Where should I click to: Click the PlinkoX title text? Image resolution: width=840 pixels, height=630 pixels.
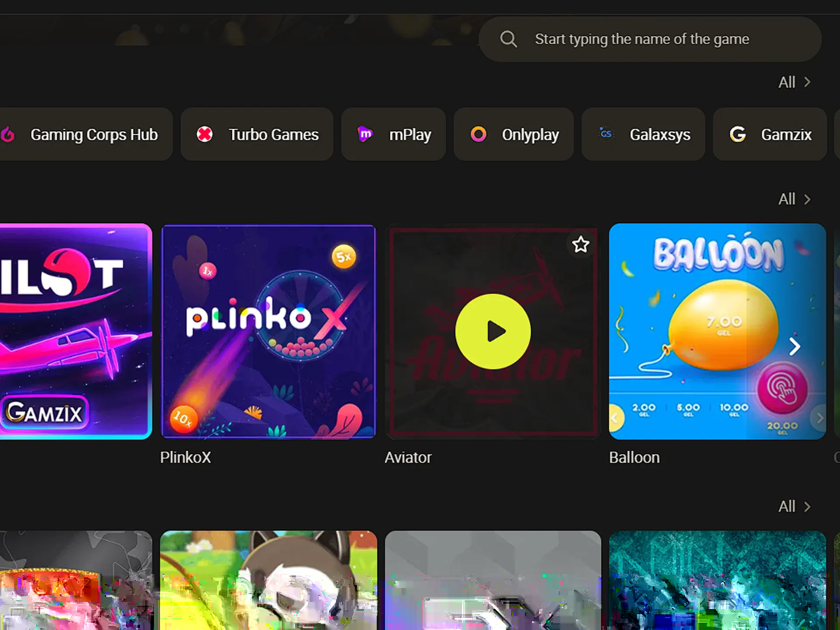(185, 458)
